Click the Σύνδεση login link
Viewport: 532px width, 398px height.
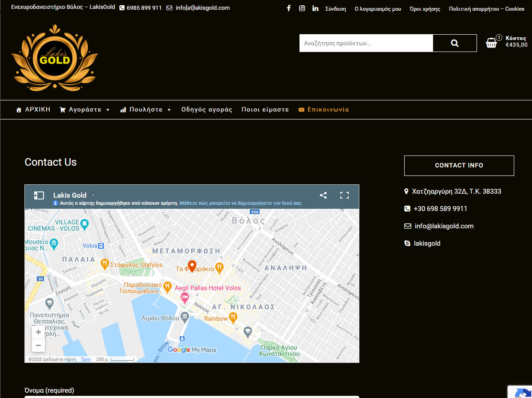(x=335, y=9)
